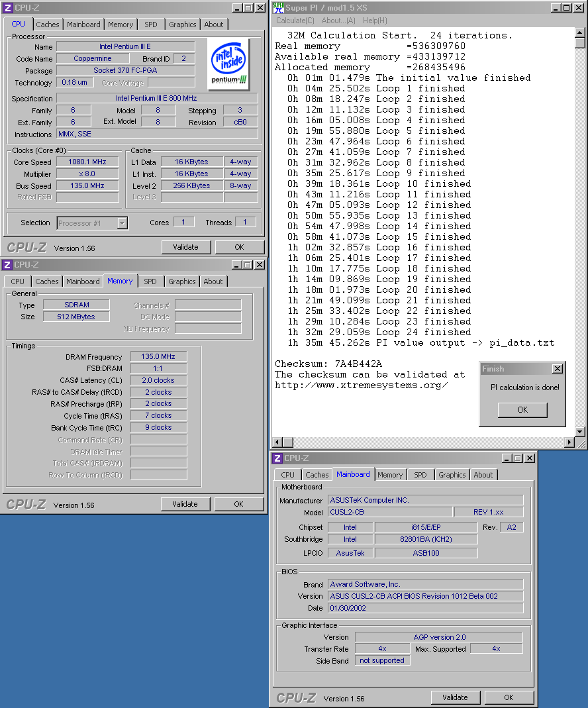Screen dimensions: 588x708
Task: Click the DRAM Frequency value 135.0 MHz
Action: (x=158, y=356)
